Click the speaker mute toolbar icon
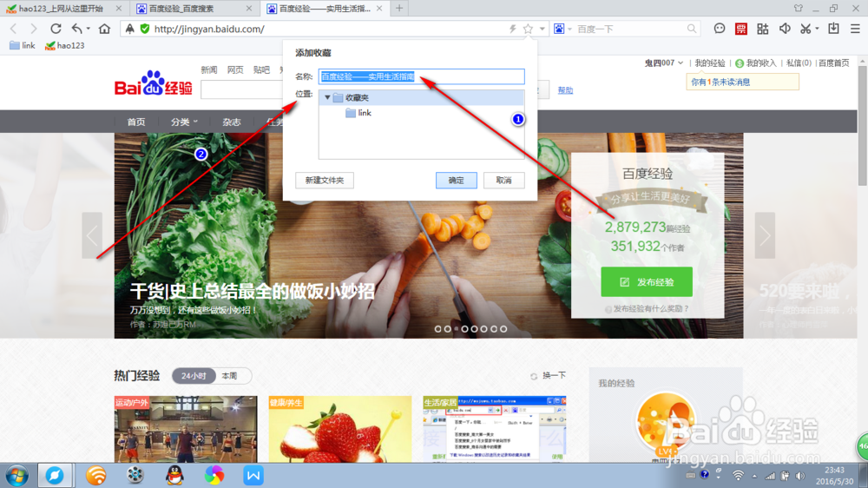Image resolution: width=868 pixels, height=488 pixels. tap(785, 29)
